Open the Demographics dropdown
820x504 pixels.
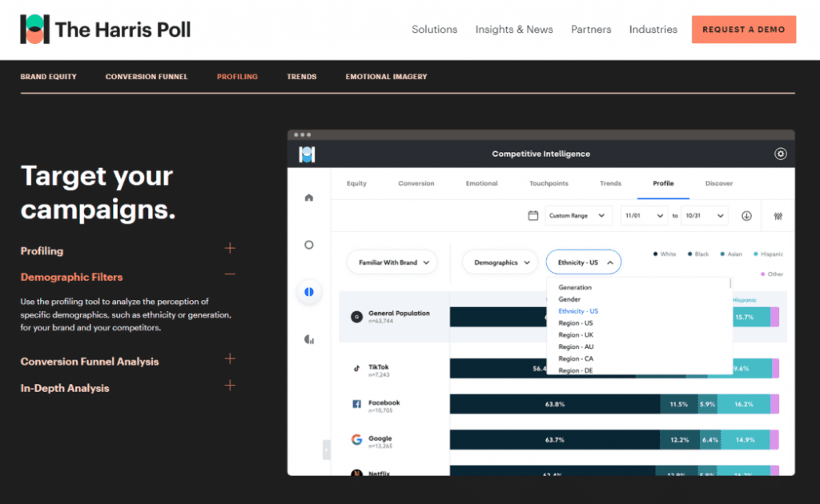tap(500, 262)
